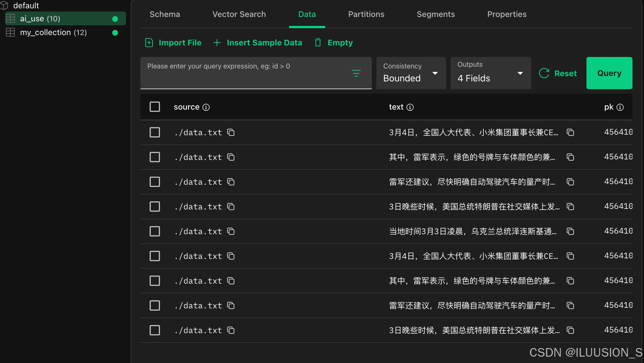644x363 pixels.
Task: Click the Reset button
Action: tap(558, 73)
